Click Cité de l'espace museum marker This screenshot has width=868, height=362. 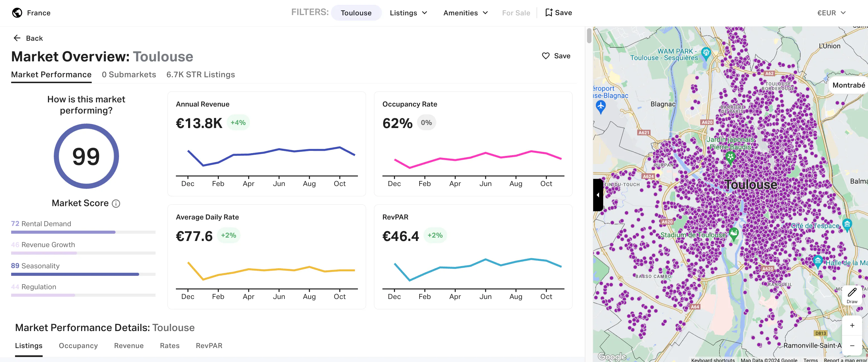tap(847, 225)
